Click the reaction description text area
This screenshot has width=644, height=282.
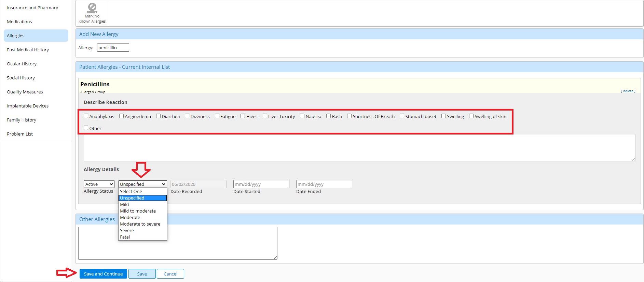359,148
